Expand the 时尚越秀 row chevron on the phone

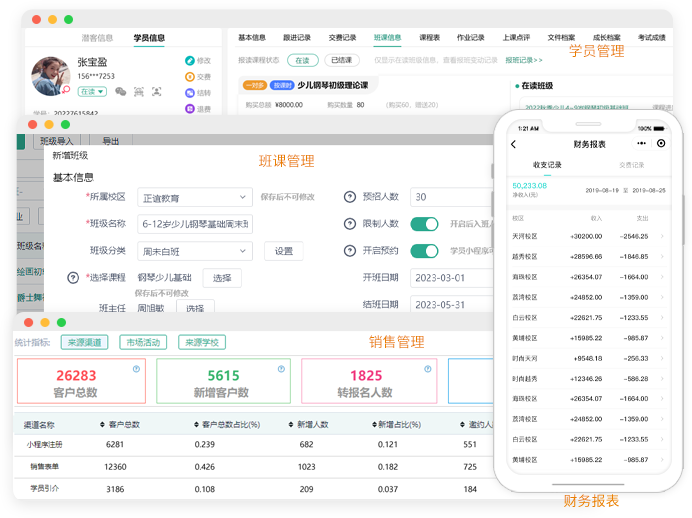pyautogui.click(x=662, y=379)
